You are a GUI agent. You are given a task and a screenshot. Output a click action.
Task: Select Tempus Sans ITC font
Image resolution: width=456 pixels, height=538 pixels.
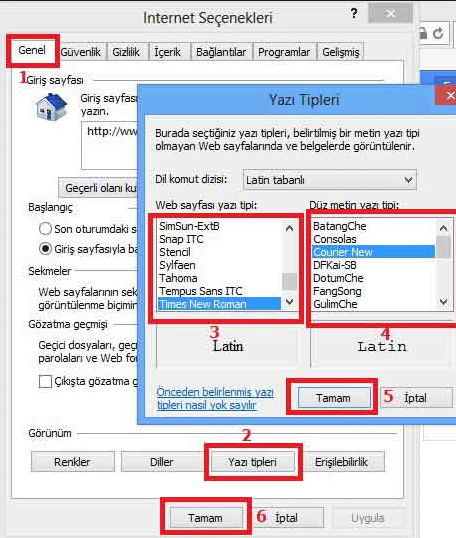[220, 291]
